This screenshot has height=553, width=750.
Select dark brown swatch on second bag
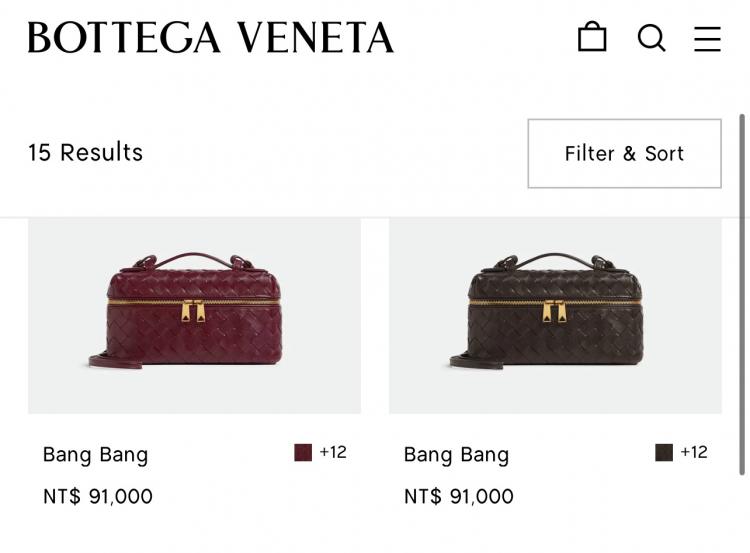tap(664, 453)
